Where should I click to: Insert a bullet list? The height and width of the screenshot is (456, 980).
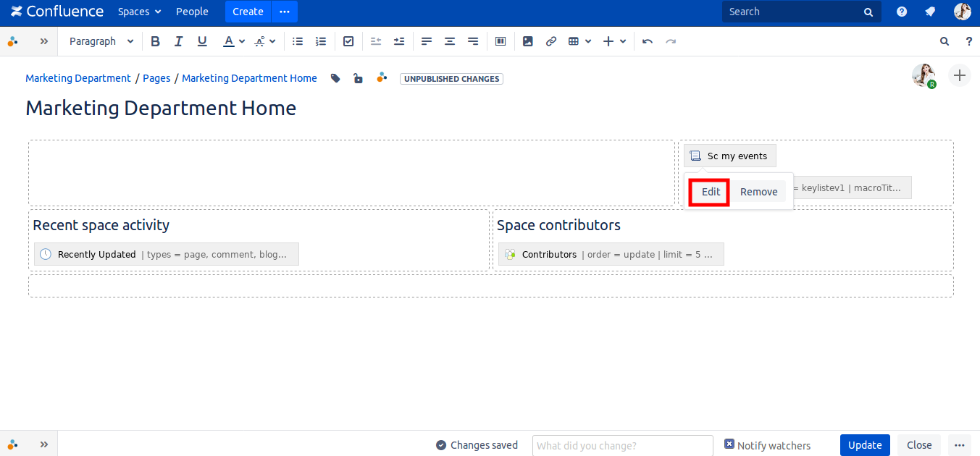(297, 41)
